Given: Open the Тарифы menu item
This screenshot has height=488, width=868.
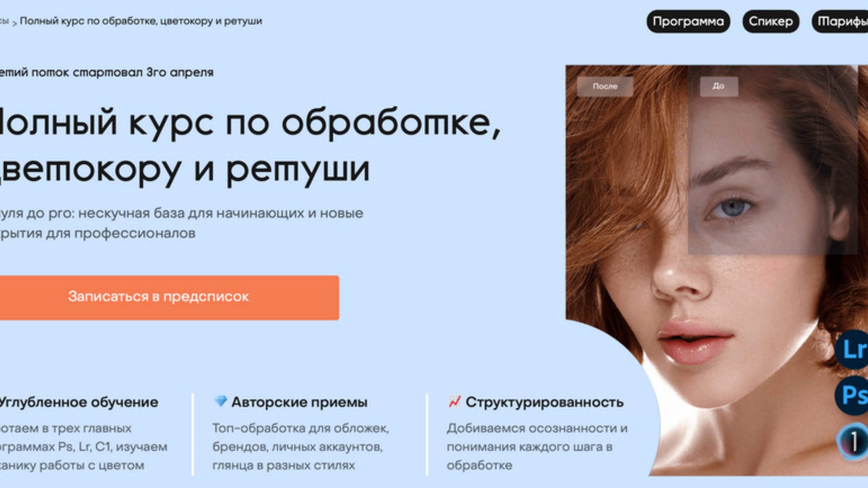Looking at the screenshot, I should (840, 21).
